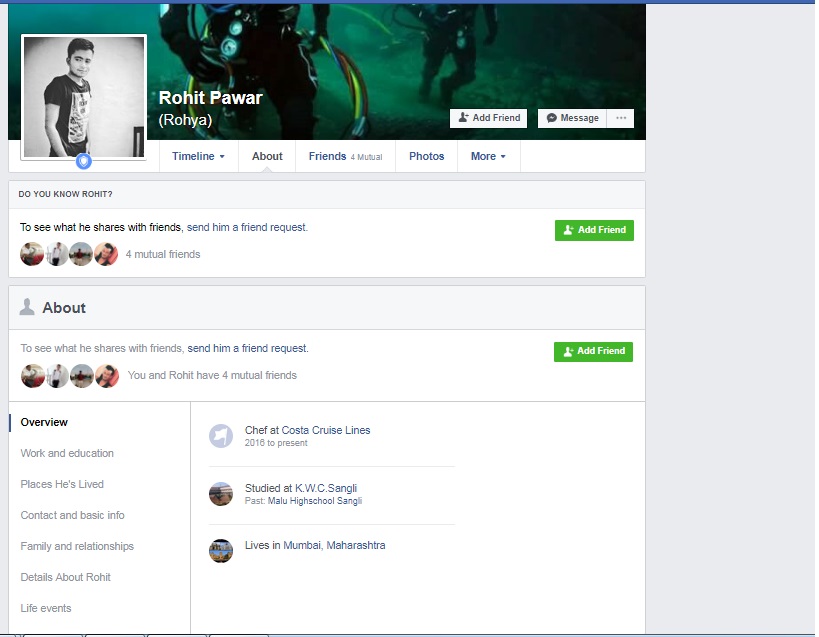This screenshot has width=819, height=637.
Task: Open Rohit Pawar's profile picture
Action: point(84,97)
